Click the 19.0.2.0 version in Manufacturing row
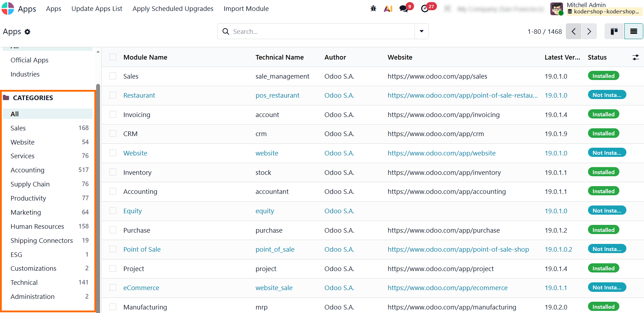Image resolution: width=644 pixels, height=313 pixels. click(556, 307)
